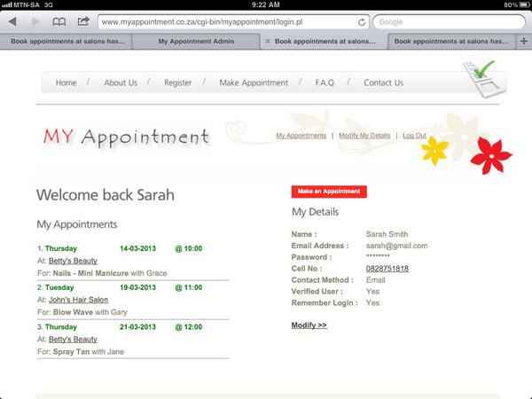Open Home in navigation bar

(x=66, y=82)
